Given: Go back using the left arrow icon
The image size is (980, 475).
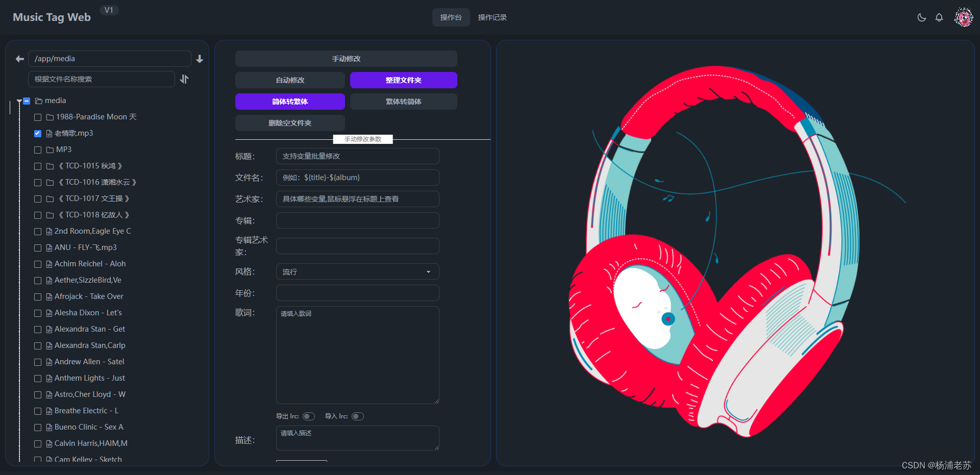Looking at the screenshot, I should 20,59.
